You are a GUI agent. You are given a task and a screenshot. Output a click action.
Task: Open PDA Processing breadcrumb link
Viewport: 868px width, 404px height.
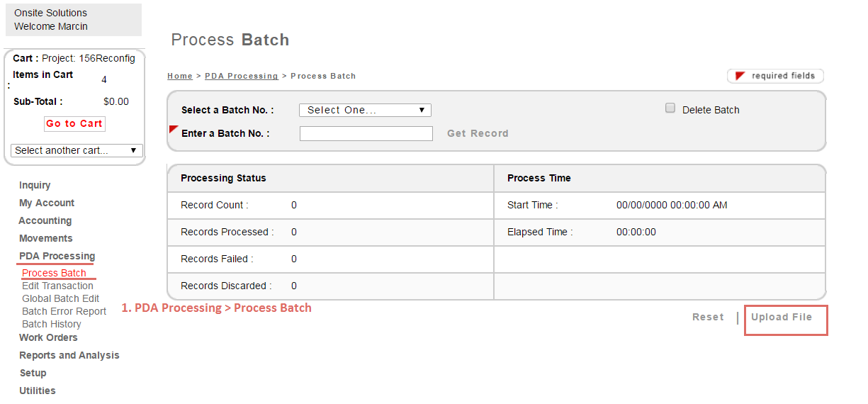pos(242,76)
